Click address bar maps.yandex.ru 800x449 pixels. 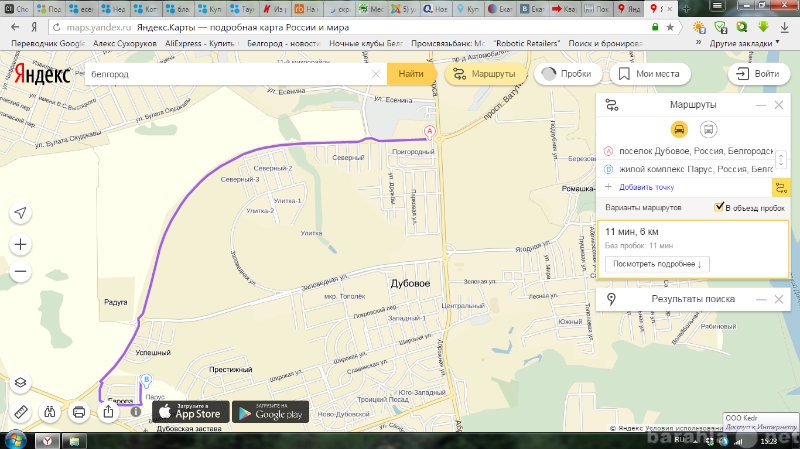click(x=98, y=27)
